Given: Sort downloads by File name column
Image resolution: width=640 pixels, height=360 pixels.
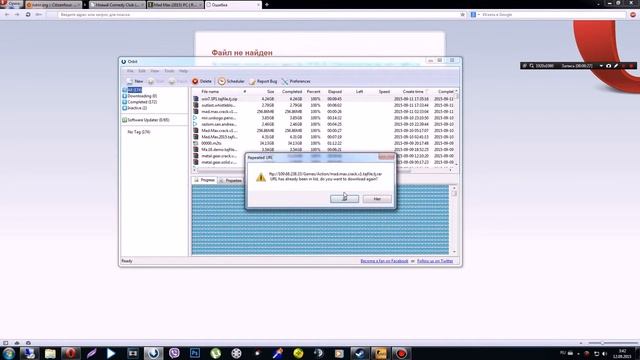Looking at the screenshot, I should point(210,92).
